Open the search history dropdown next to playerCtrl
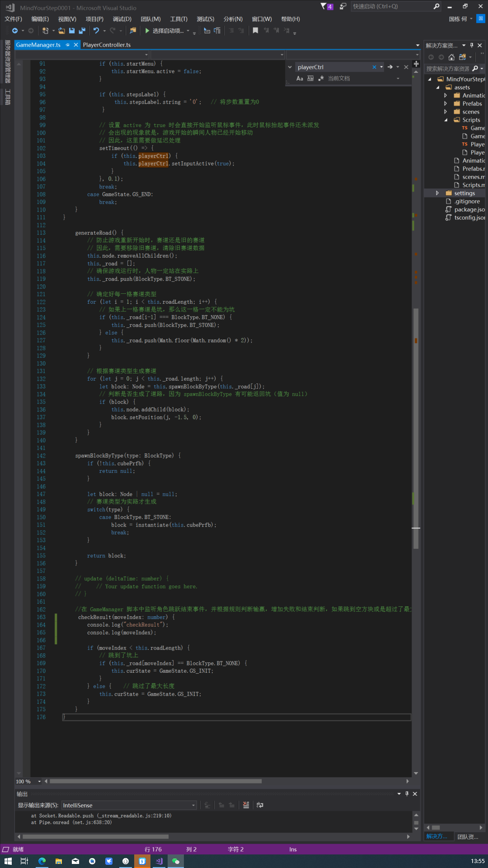Viewport: 488px width, 868px height. tap(382, 67)
